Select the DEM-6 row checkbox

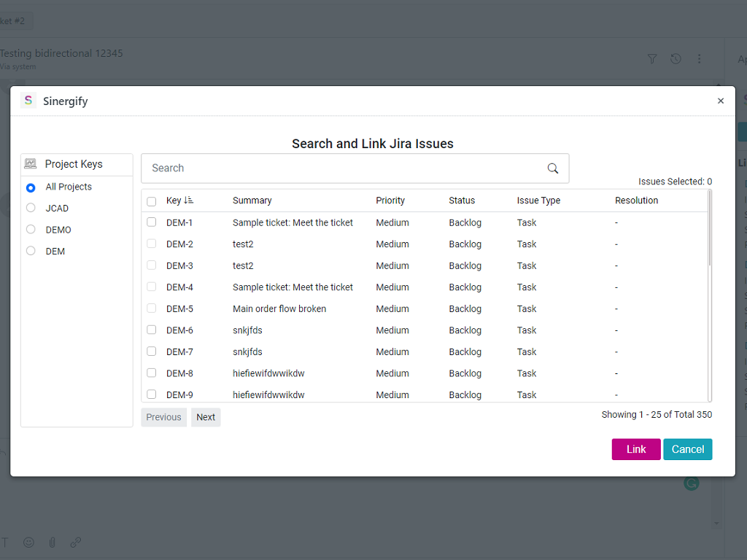pyautogui.click(x=152, y=330)
